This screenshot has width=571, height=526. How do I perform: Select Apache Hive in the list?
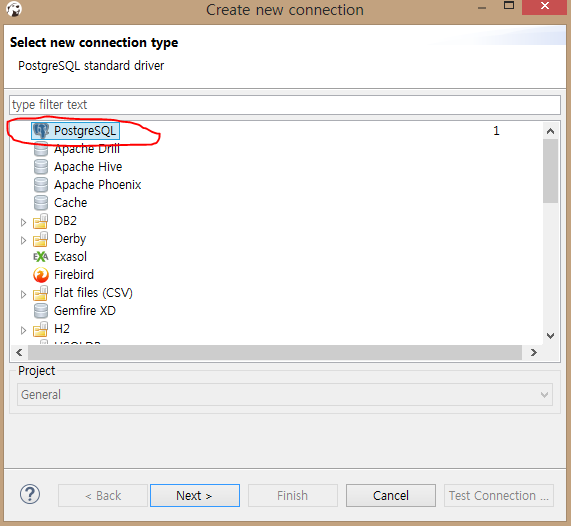point(88,167)
